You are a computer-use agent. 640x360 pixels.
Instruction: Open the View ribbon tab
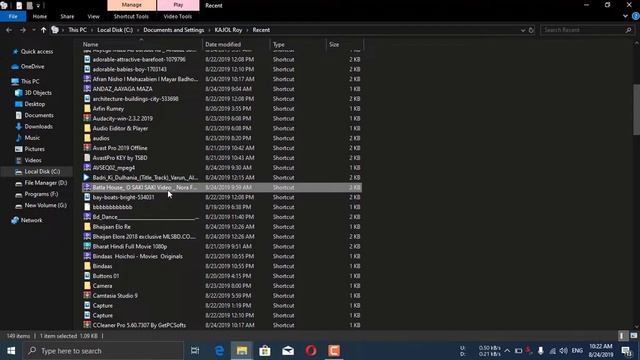point(93,16)
